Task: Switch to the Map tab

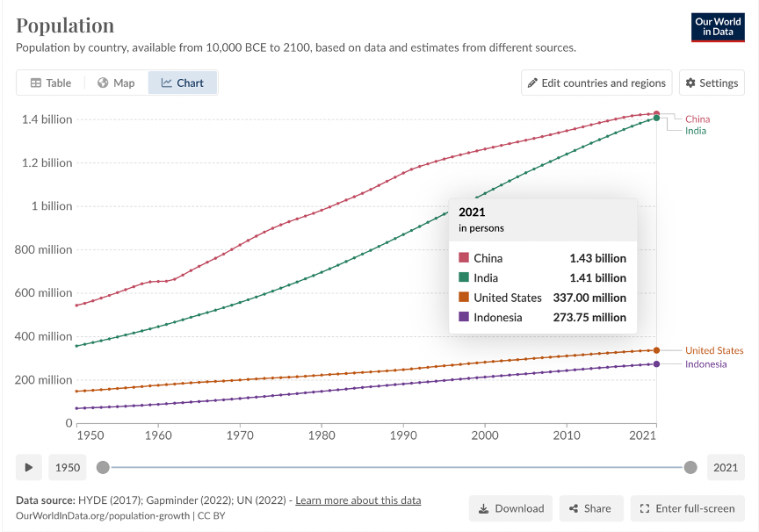Action: coord(116,83)
